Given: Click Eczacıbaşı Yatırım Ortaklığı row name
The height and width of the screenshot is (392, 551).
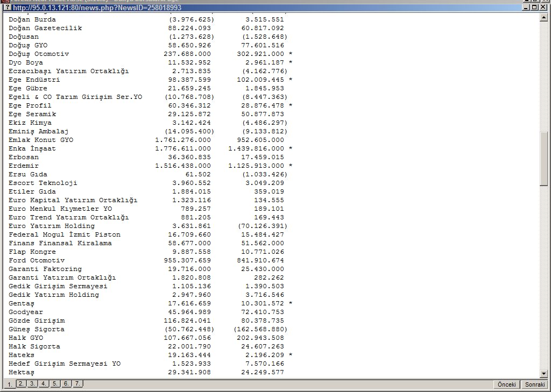Looking at the screenshot, I should pos(69,72).
